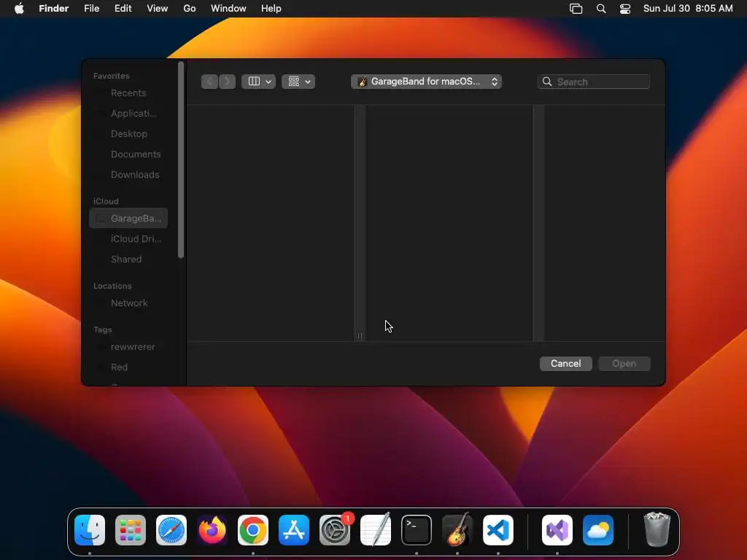The image size is (747, 560).
Task: Click the sidebar vertical scrollbar
Action: (181, 160)
